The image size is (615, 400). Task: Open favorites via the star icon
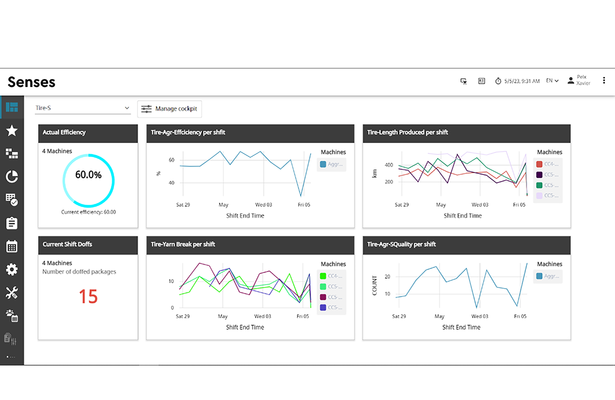coord(12,130)
